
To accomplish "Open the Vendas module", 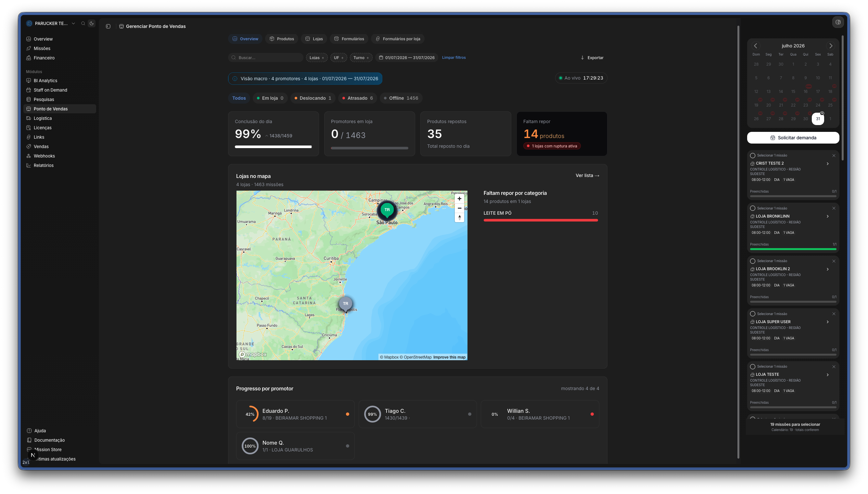I will (x=60, y=146).
